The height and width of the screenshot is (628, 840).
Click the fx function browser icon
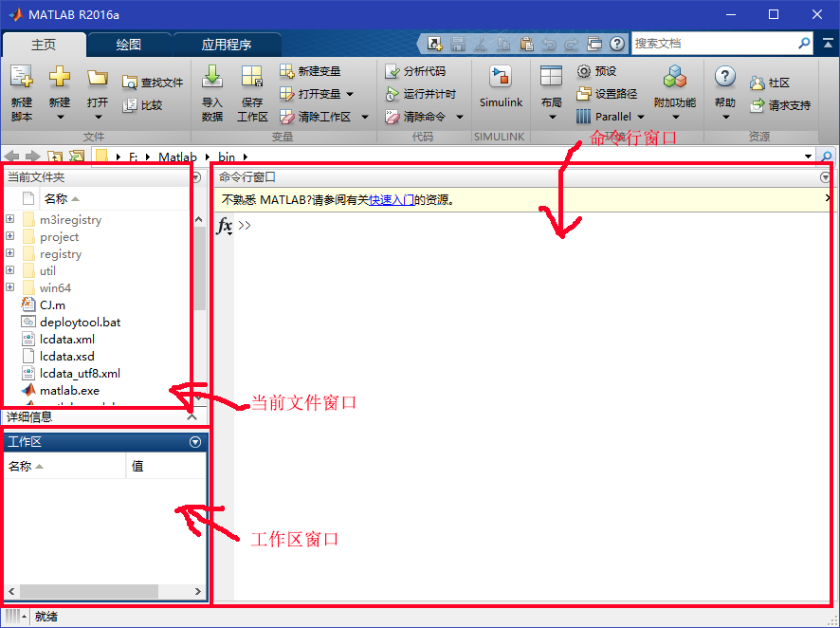point(225,226)
